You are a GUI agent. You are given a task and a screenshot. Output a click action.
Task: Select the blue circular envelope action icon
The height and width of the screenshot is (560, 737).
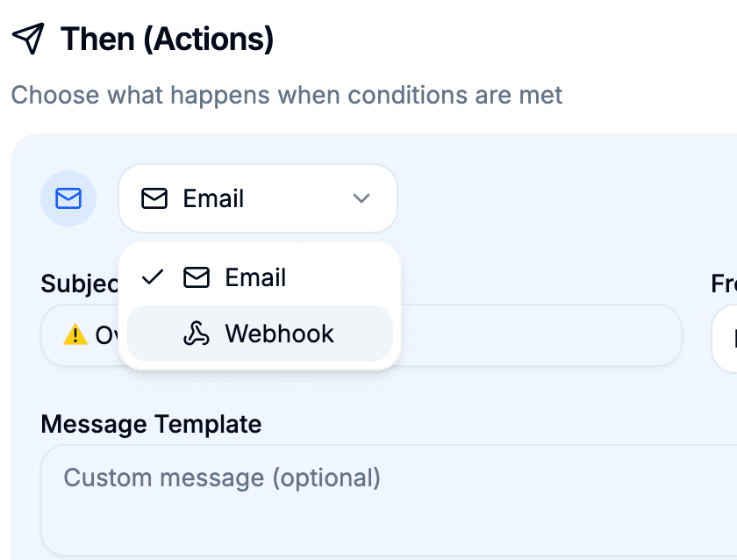click(68, 198)
